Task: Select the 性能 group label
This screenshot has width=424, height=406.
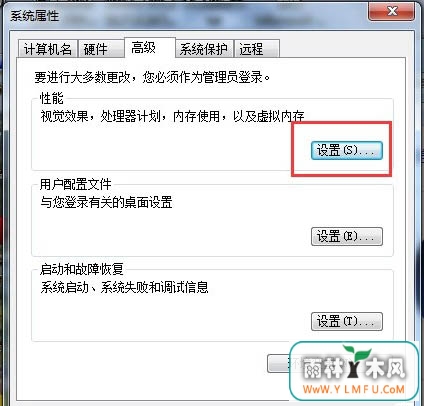Action: pyautogui.click(x=51, y=98)
